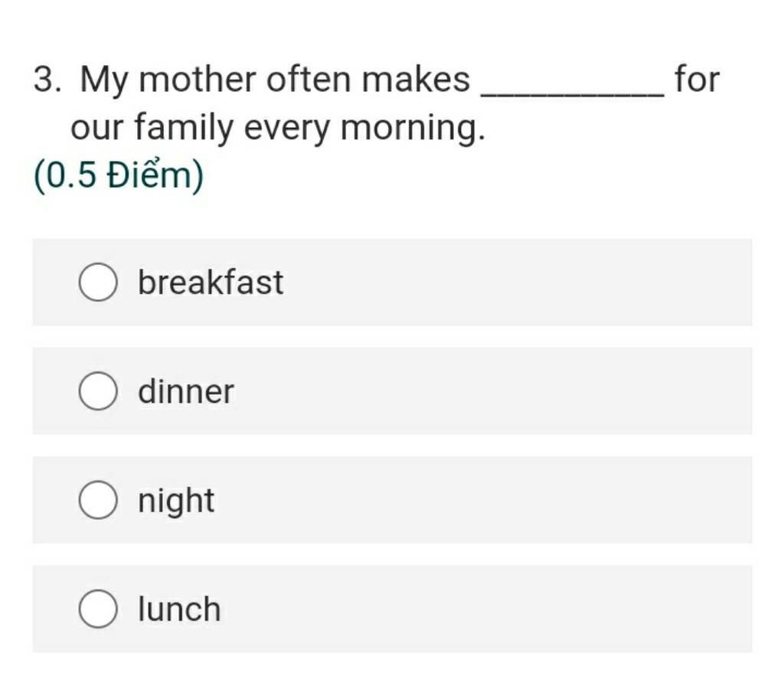Click the word "makes" before the blank

[x=416, y=80]
